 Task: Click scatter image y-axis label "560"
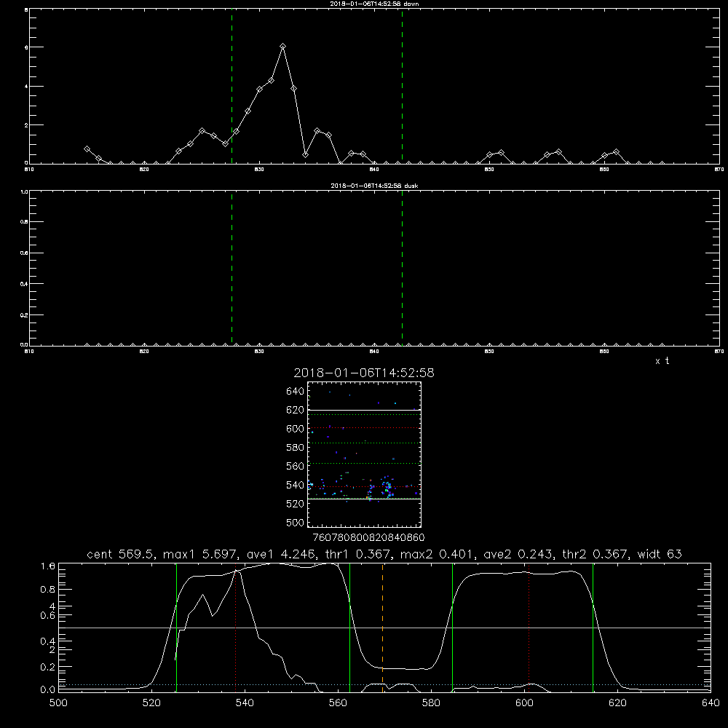pos(296,466)
